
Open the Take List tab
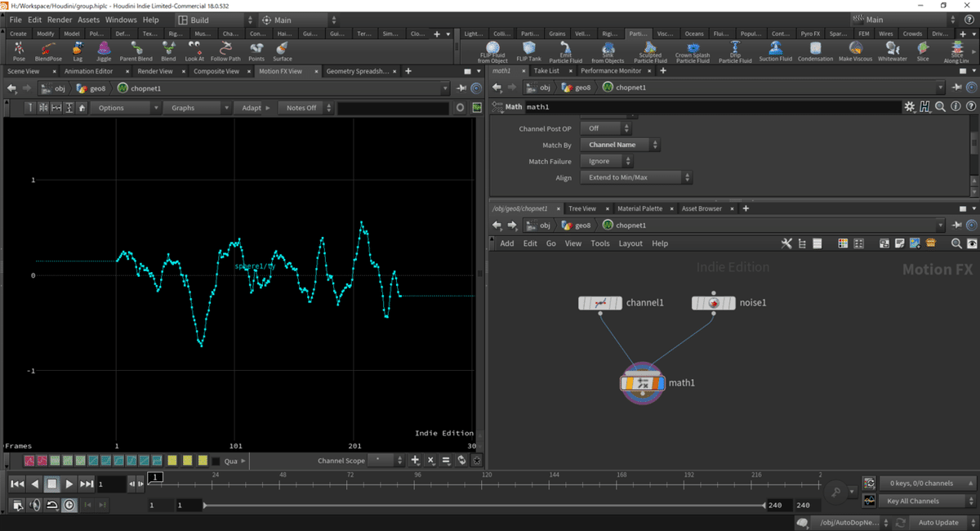click(546, 71)
